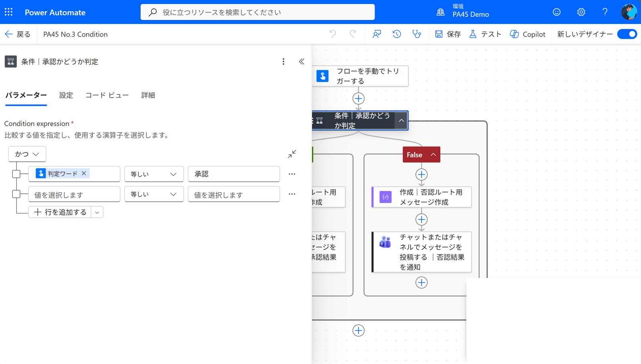Click the environment globe icon
The image size is (641, 364).
point(441,12)
